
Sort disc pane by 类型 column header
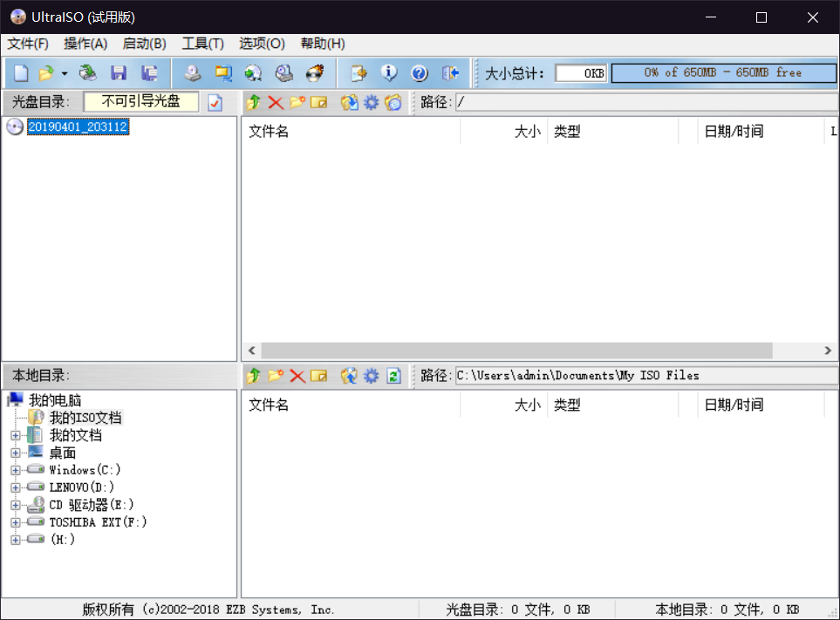[x=613, y=132]
